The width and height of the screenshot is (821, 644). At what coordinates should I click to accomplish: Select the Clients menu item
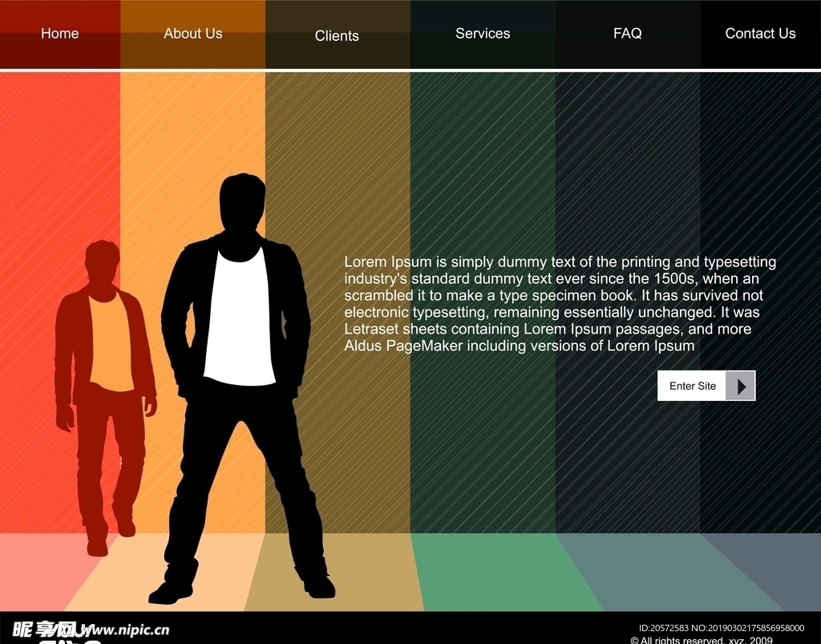337,36
